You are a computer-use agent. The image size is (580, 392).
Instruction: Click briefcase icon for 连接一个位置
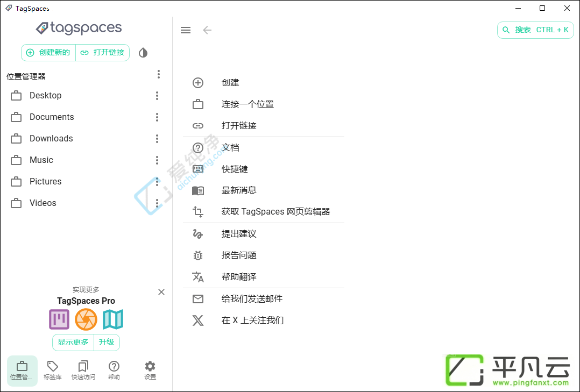(x=198, y=104)
